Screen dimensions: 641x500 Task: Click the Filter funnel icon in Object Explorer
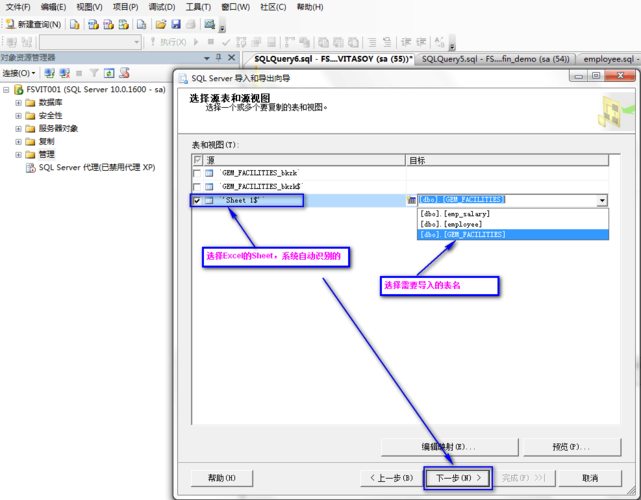coord(94,73)
